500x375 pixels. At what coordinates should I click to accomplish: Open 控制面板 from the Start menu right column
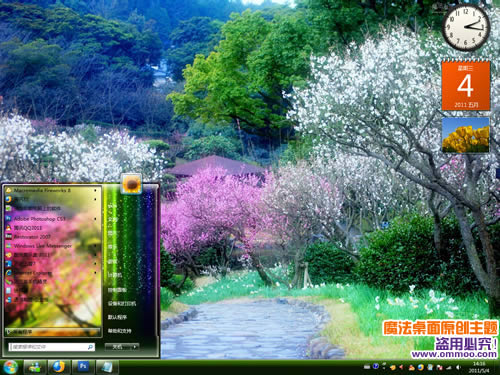[x=117, y=290]
